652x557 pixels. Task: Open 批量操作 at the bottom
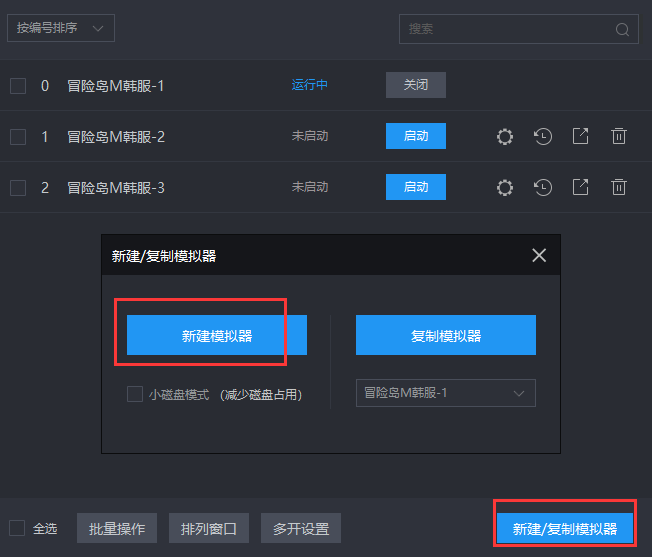coord(117,528)
